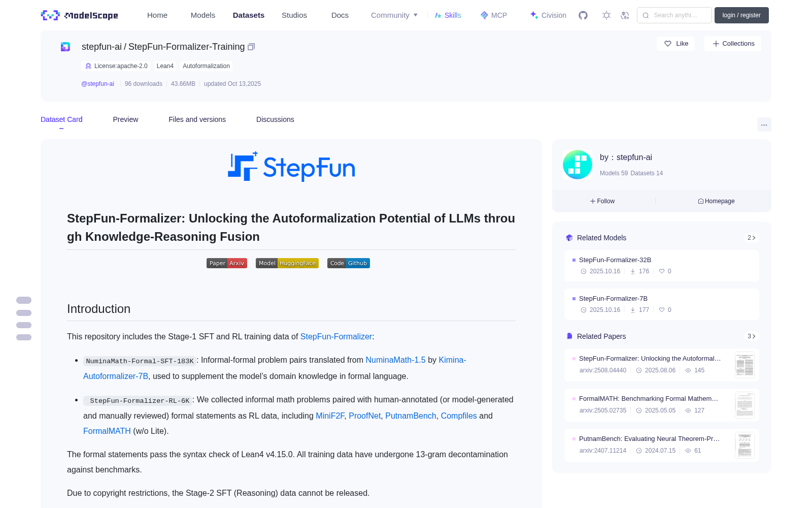Open the GitHub icon in the header
This screenshot has height=508, width=812.
pos(583,15)
